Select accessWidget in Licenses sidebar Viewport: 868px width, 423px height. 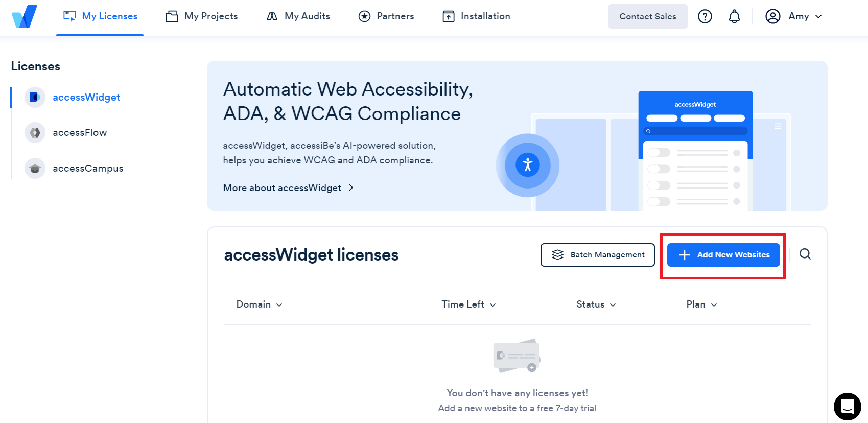86,97
